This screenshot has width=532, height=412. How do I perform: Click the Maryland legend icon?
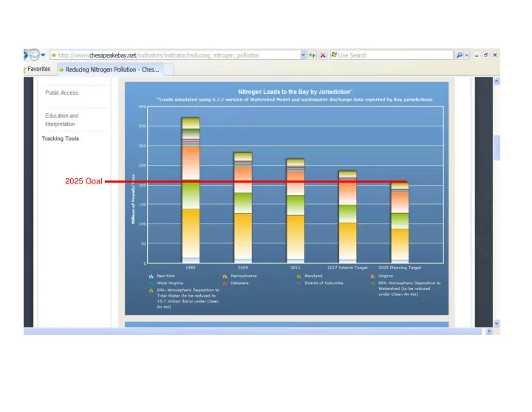point(299,276)
